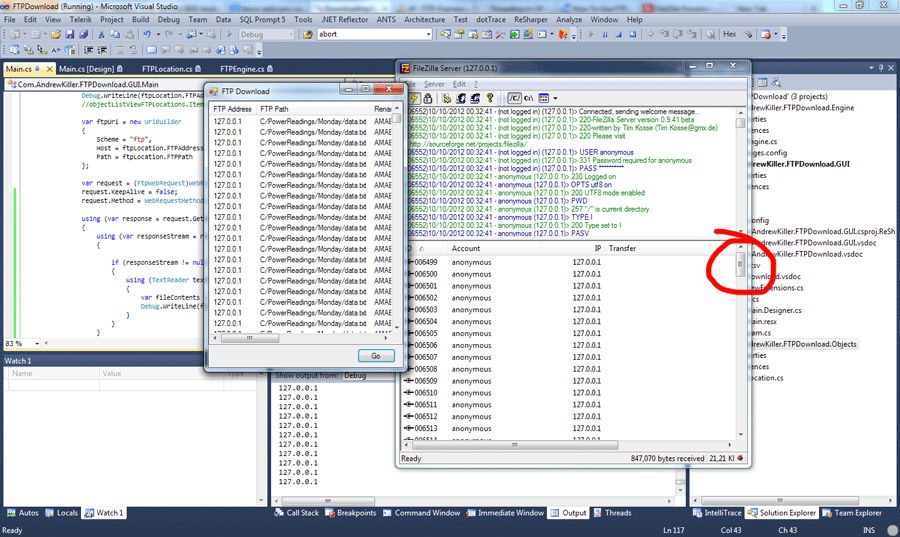Click FileZilla Server lock server icon
900x537 pixels.
click(428, 98)
